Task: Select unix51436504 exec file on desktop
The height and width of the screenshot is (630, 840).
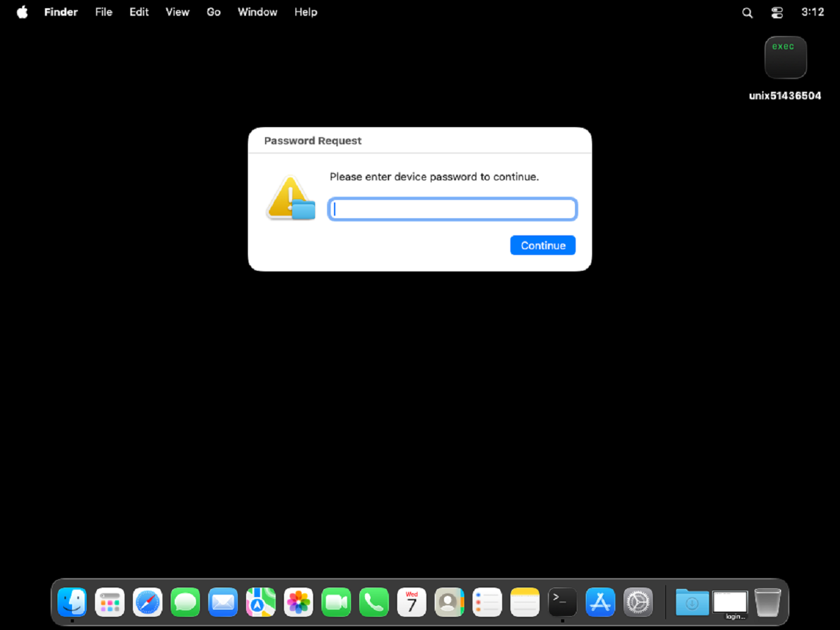Action: [786, 68]
